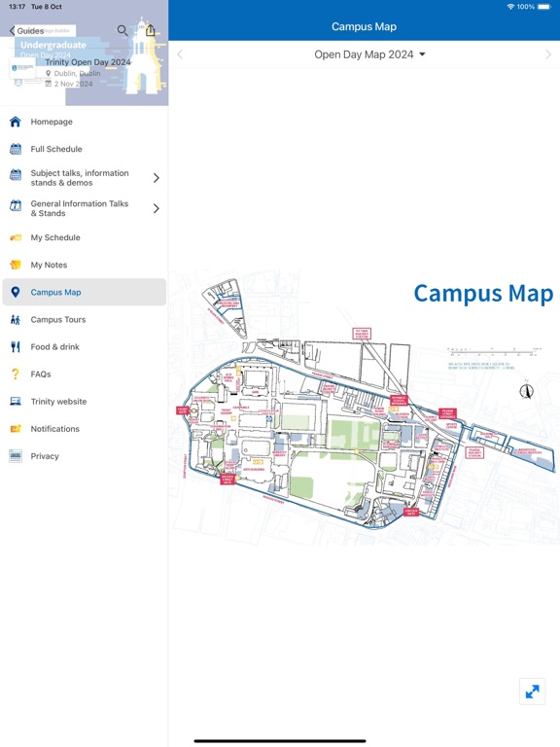Open the Notifications label

point(54,429)
